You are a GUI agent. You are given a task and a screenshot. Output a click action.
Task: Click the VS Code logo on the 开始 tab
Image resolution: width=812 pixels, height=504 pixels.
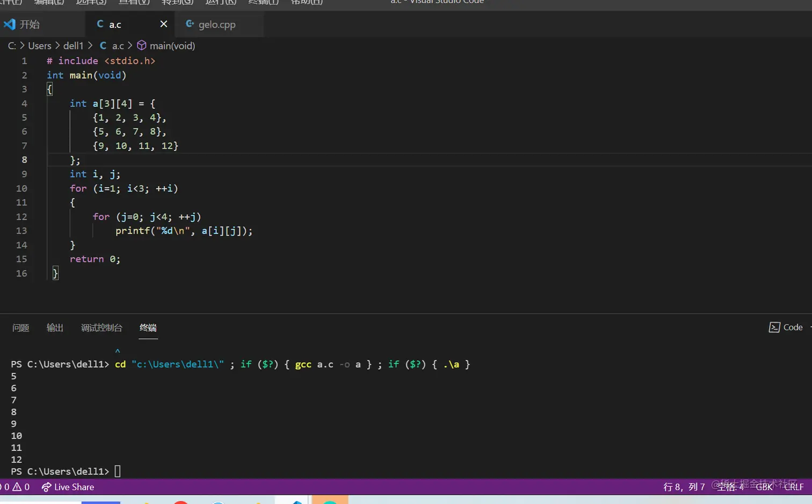click(10, 24)
